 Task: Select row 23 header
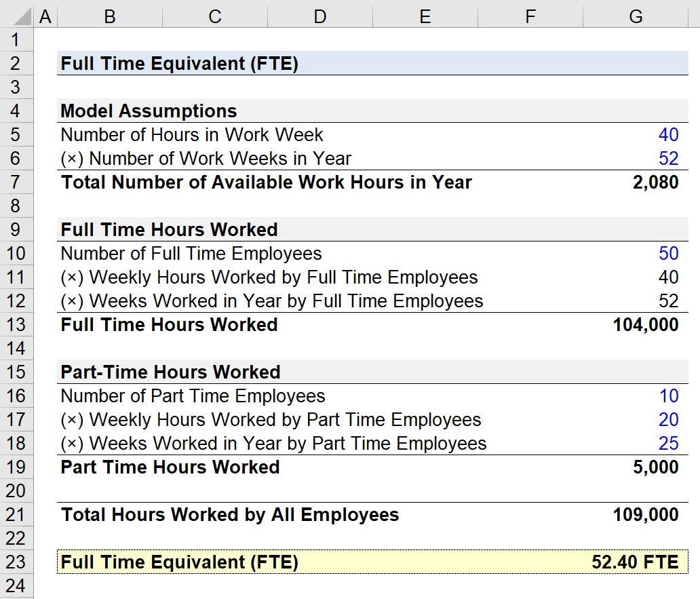(16, 562)
